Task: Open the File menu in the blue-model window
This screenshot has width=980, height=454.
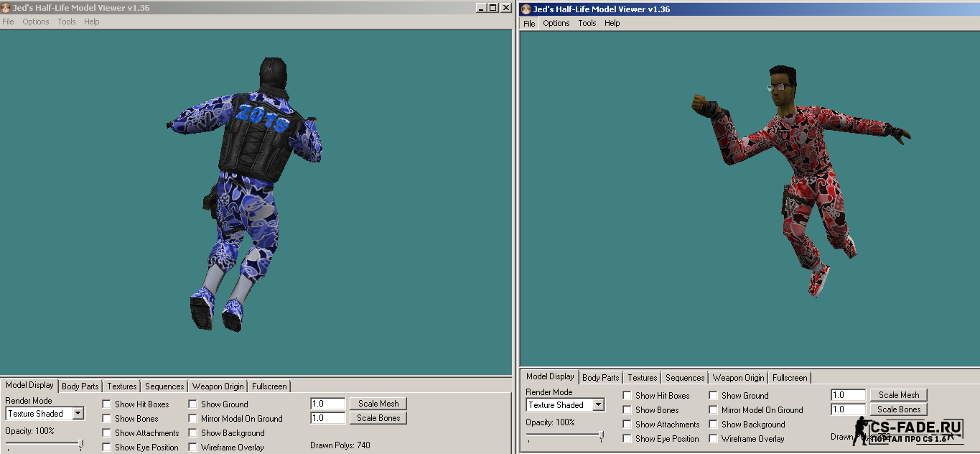Action: pos(8,22)
